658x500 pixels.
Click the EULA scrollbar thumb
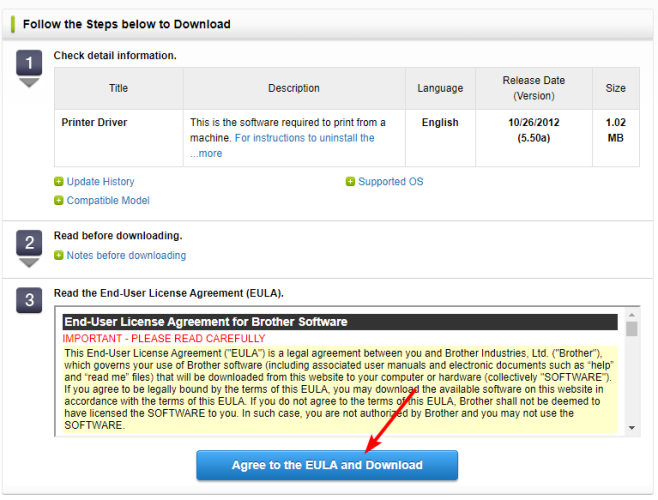coord(632,329)
